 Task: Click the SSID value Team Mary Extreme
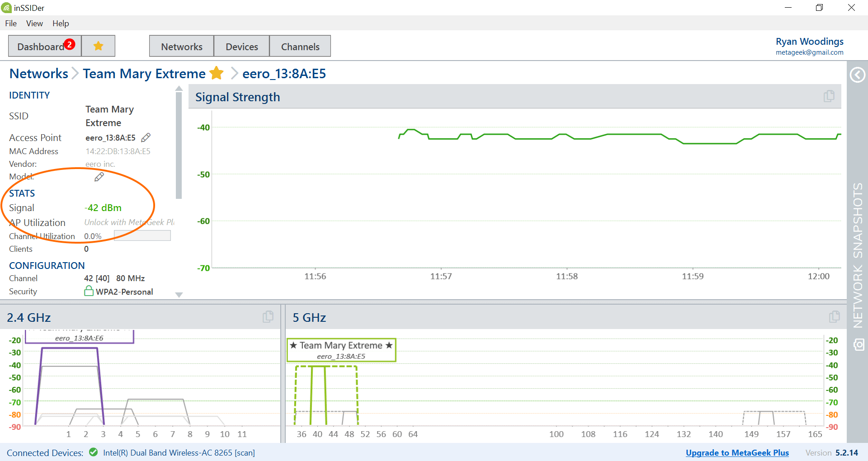[109, 116]
